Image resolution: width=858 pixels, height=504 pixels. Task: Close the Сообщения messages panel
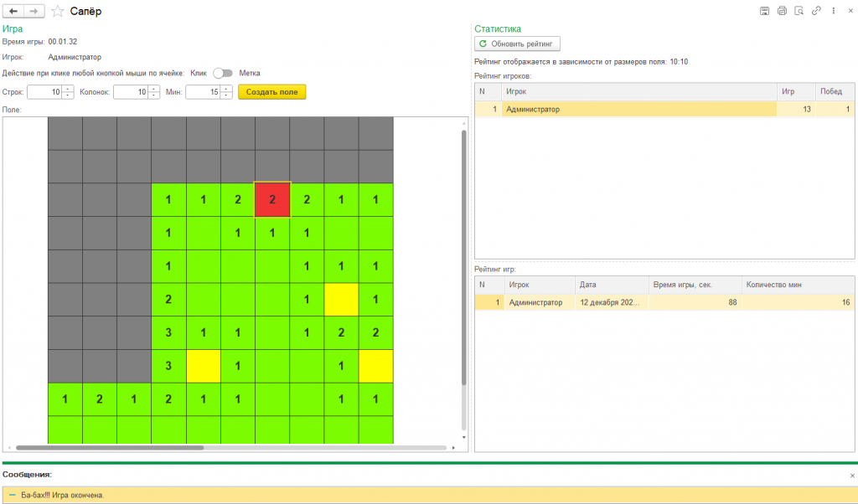click(x=852, y=476)
